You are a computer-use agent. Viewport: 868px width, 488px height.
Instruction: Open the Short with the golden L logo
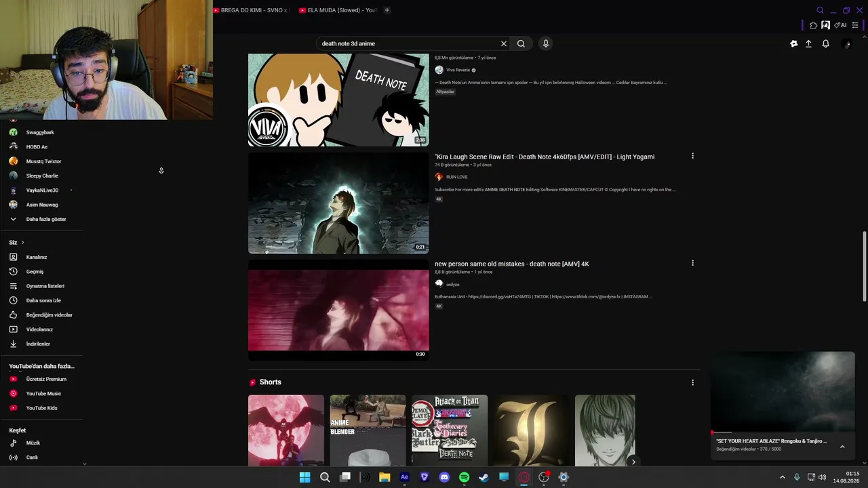(531, 431)
